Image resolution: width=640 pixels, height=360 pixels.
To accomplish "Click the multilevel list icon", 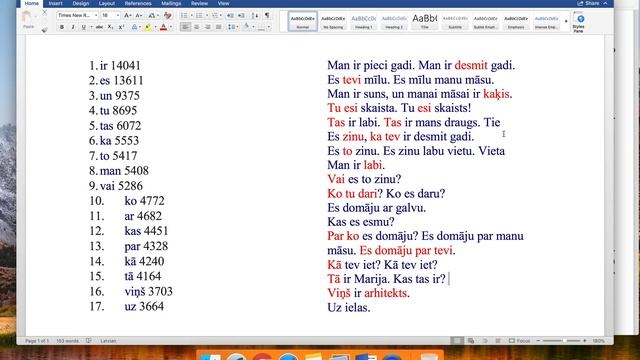I will [215, 16].
